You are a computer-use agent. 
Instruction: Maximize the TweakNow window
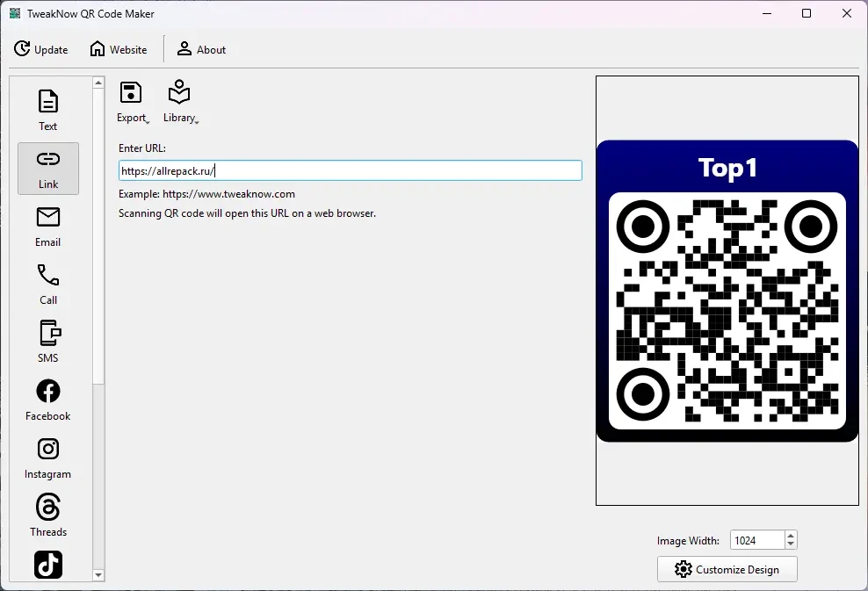point(807,13)
